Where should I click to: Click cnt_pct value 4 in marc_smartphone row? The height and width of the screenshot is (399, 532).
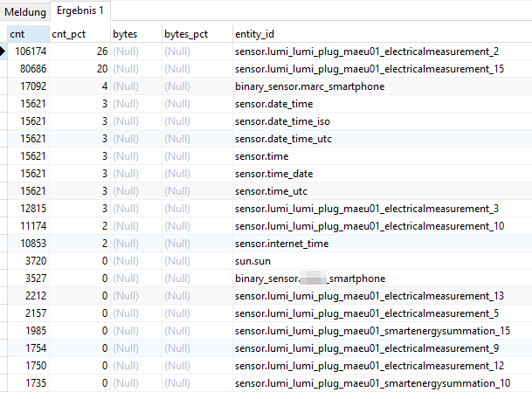(79, 86)
